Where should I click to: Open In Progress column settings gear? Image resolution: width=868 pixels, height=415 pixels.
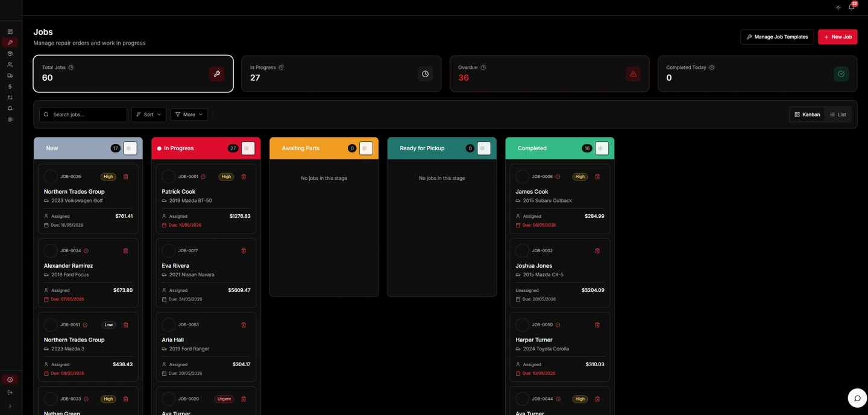tap(248, 148)
